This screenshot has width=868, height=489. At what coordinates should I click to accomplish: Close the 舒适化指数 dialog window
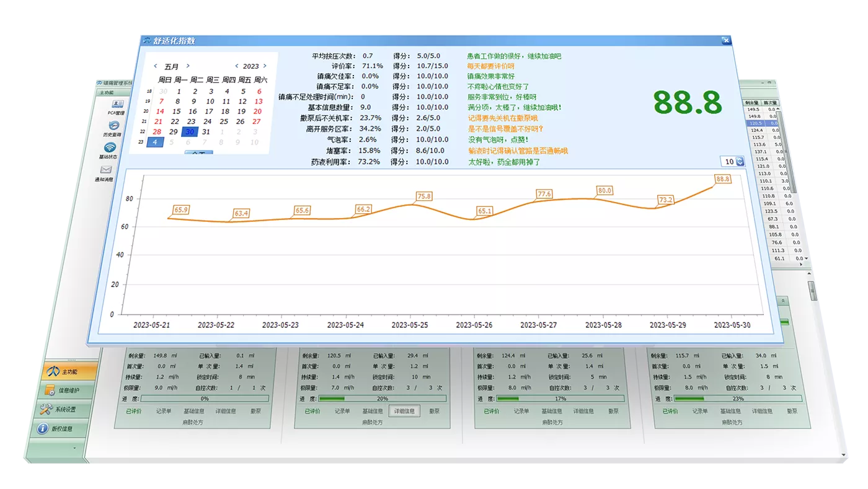coord(726,40)
